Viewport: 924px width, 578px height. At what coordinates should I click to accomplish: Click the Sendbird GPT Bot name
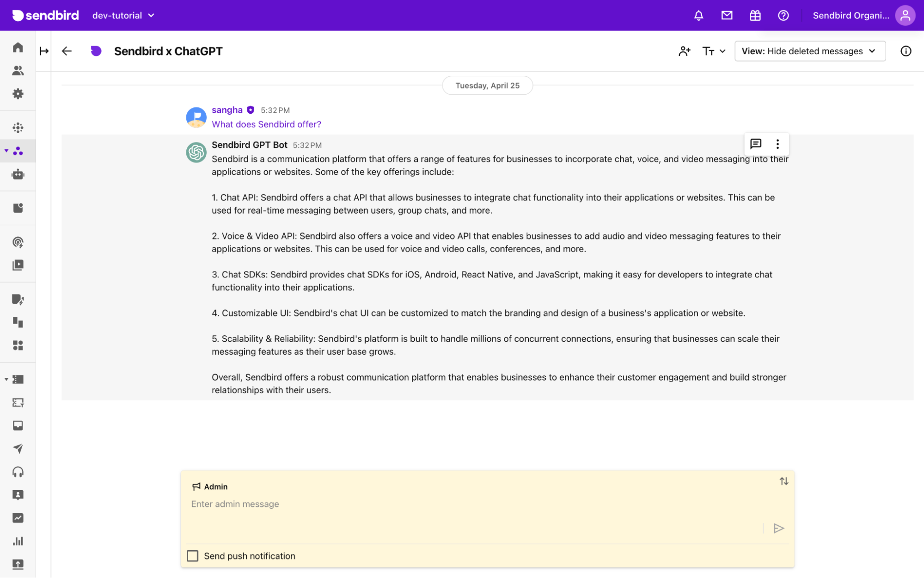249,145
